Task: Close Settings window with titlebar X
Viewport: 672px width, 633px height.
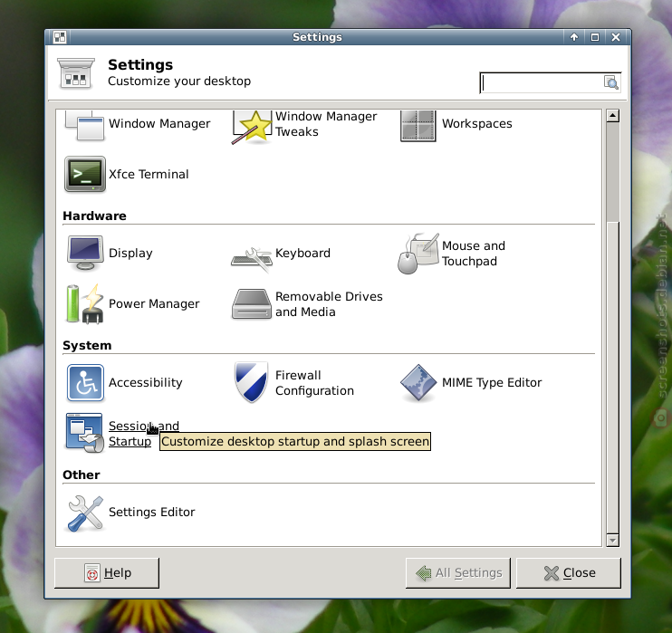Action: pyautogui.click(x=616, y=37)
